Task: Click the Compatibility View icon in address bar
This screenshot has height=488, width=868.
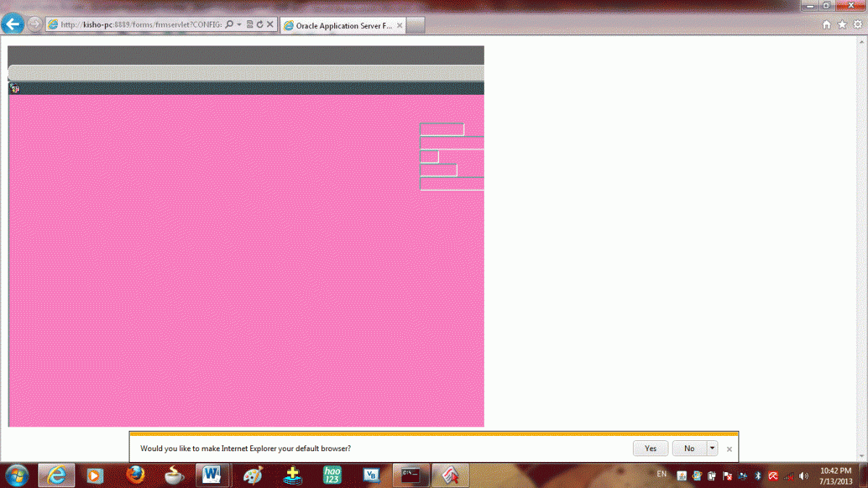Action: click(250, 25)
